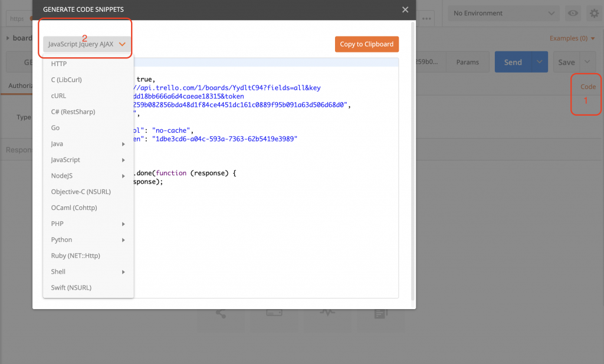Viewport: 604px width, 364px height.
Task: Expand the Shell submenu
Action: pos(123,272)
